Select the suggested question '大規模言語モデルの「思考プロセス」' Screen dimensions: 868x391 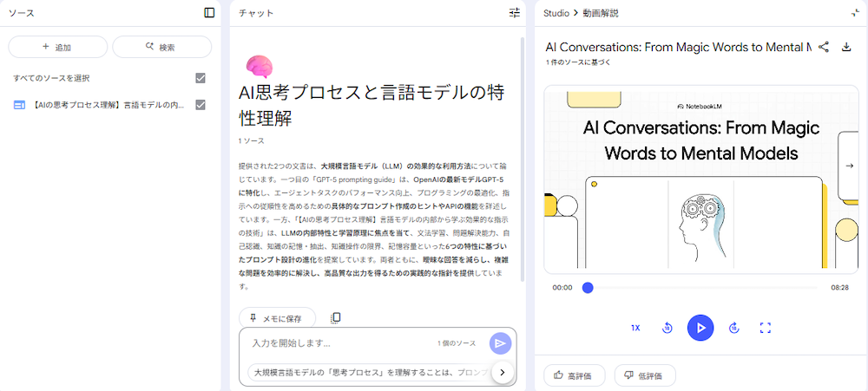pyautogui.click(x=371, y=373)
